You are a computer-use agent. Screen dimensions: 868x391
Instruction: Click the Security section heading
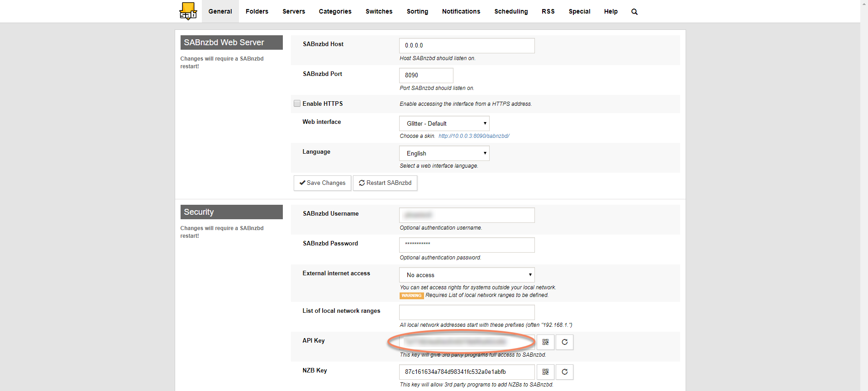coord(232,212)
